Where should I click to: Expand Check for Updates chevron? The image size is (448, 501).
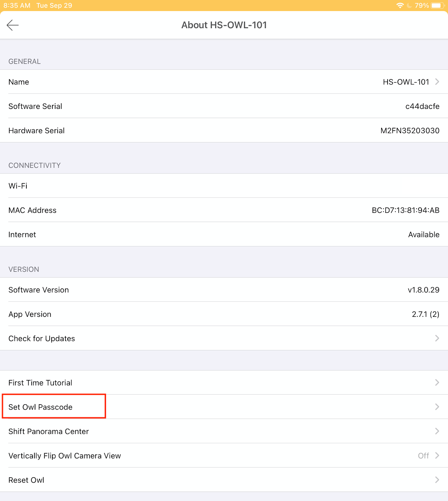pyautogui.click(x=437, y=338)
